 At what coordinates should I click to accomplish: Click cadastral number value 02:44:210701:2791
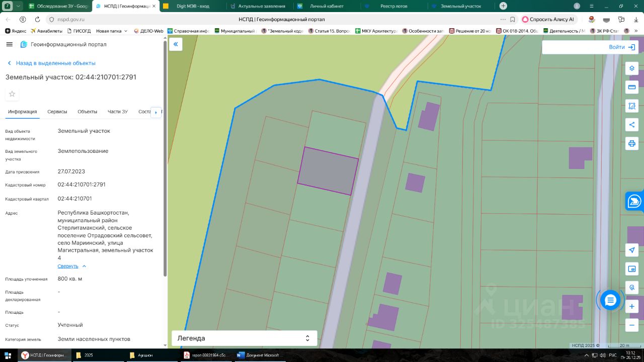pyautogui.click(x=82, y=185)
